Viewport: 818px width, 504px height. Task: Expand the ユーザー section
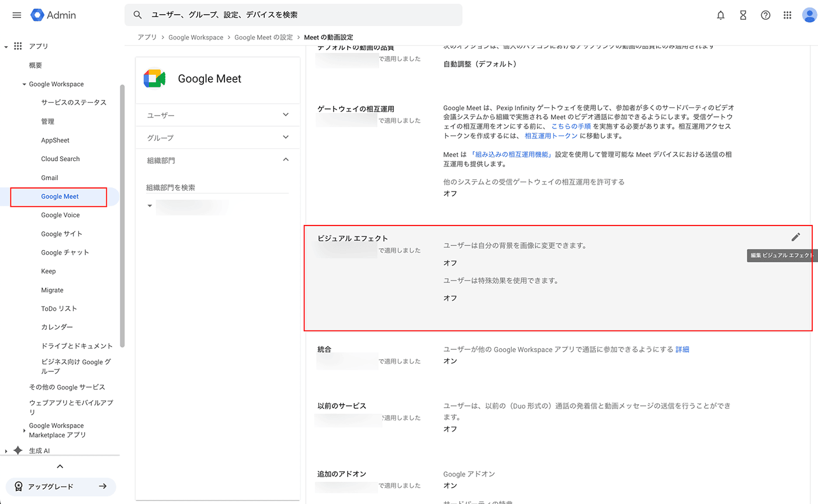coord(286,115)
